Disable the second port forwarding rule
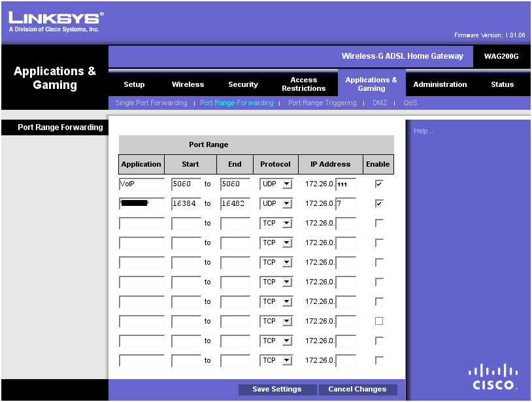Image resolution: width=532 pixels, height=402 pixels. (x=378, y=203)
